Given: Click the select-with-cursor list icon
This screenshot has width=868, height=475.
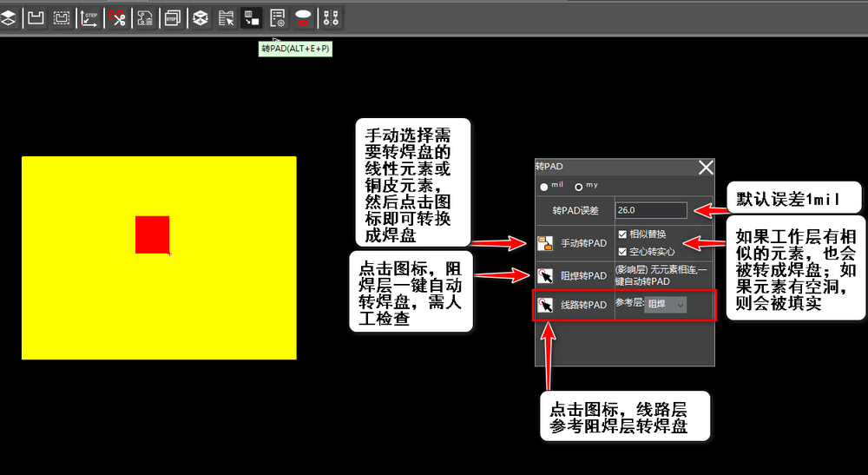Looking at the screenshot, I should [x=226, y=18].
